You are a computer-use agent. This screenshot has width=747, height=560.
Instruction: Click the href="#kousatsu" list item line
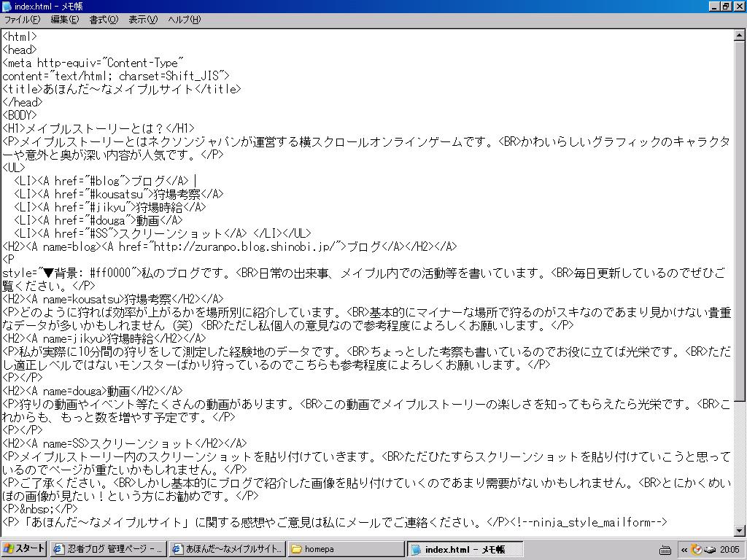click(119, 194)
